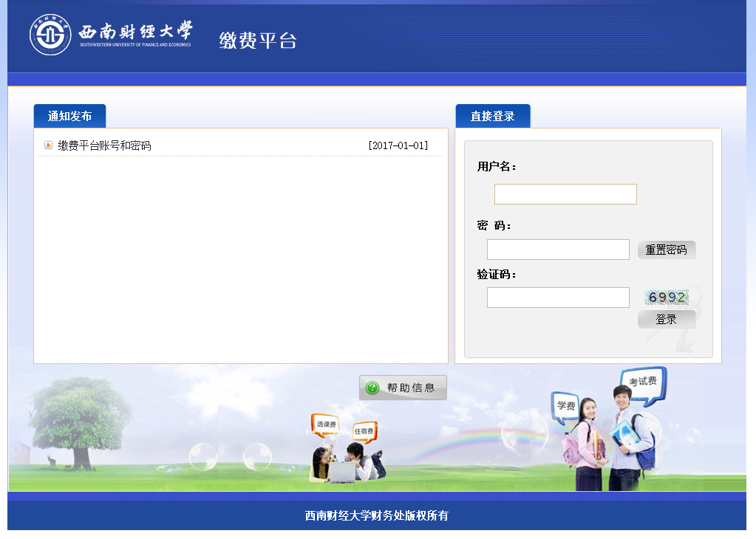Click the captcha image showing 6992
The width and height of the screenshot is (756, 539).
tap(667, 298)
